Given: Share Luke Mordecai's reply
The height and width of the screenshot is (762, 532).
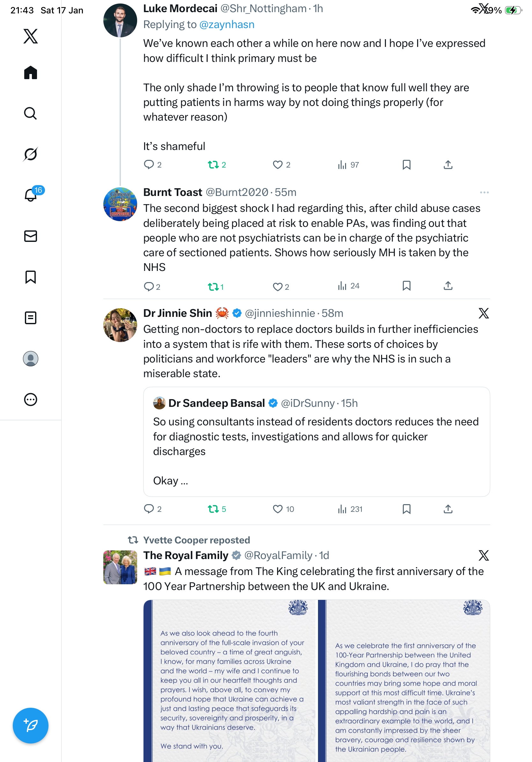Looking at the screenshot, I should (448, 165).
